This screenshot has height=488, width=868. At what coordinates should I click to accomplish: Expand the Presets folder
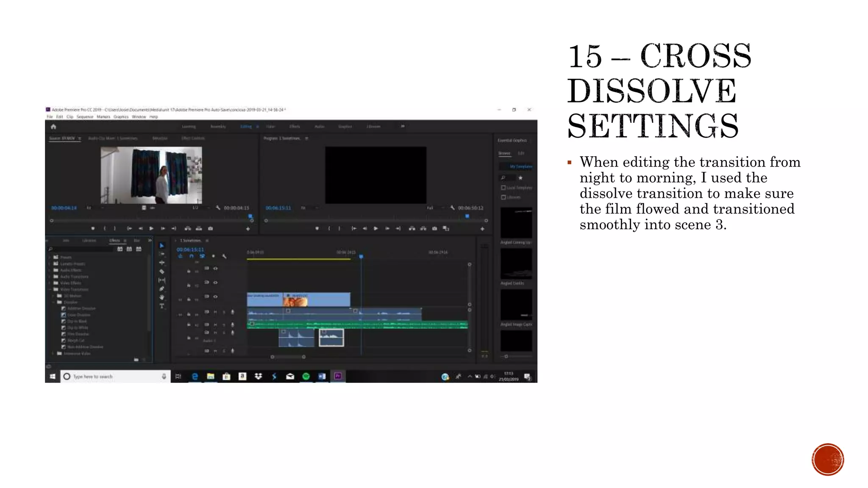[50, 257]
